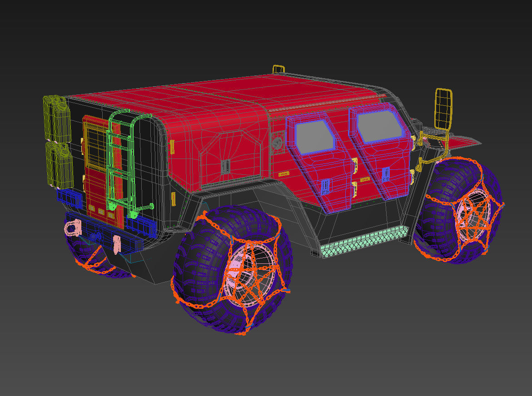Image resolution: width=532 pixels, height=396 pixels.
Task: Select the upper olive jerry can
Action: (58, 119)
